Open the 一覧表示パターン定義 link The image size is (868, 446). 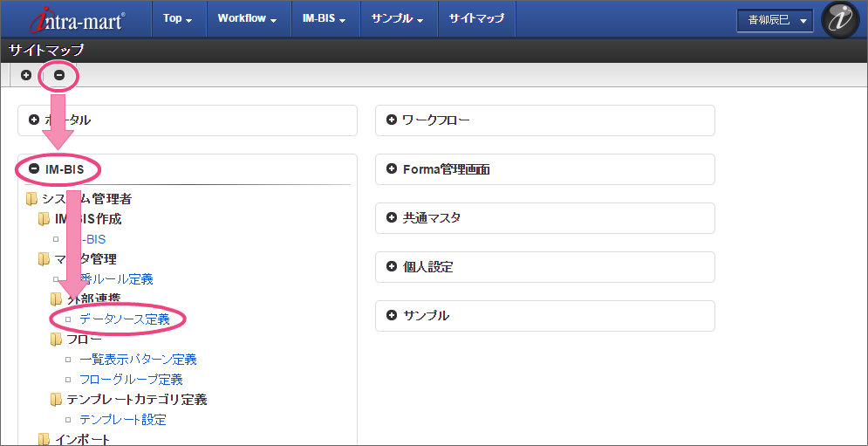(138, 360)
